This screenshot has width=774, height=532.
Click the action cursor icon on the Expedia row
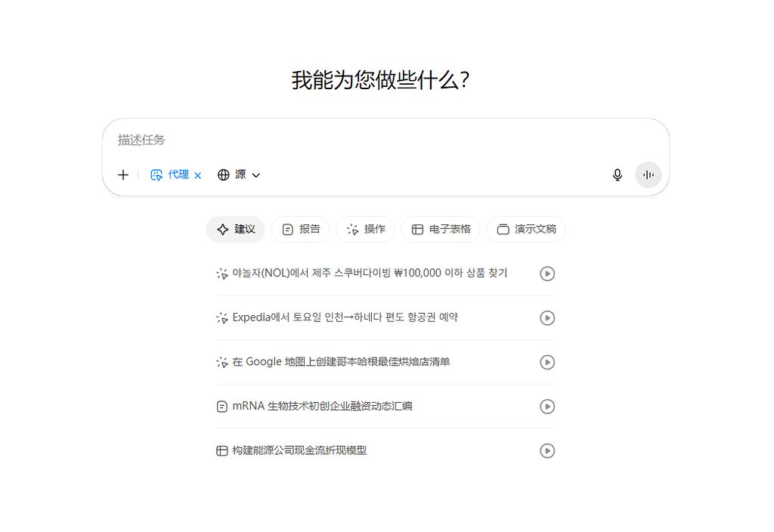point(222,318)
